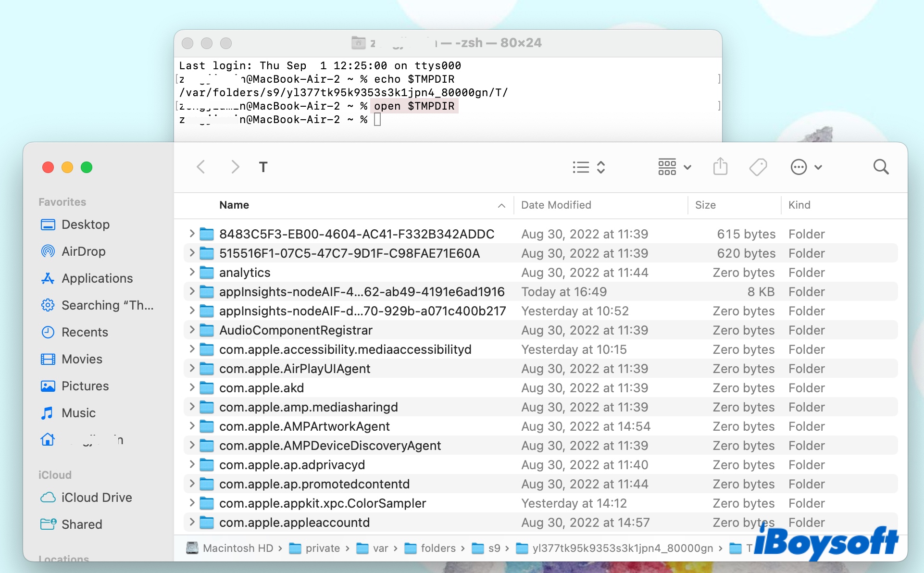Go back using the back arrow button
924x573 pixels.
click(x=201, y=167)
